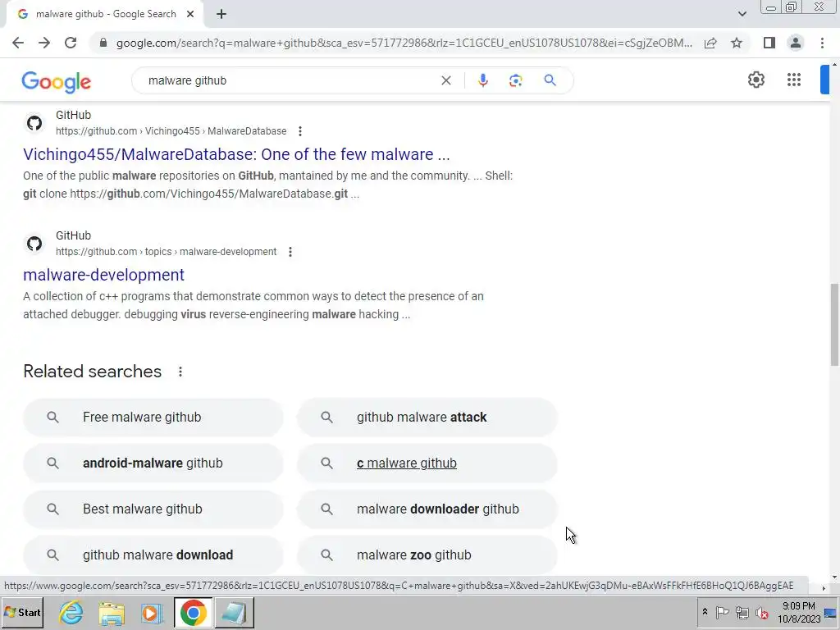This screenshot has height=630, width=840.
Task: Switch to Chrome in the taskbar
Action: 193,612
